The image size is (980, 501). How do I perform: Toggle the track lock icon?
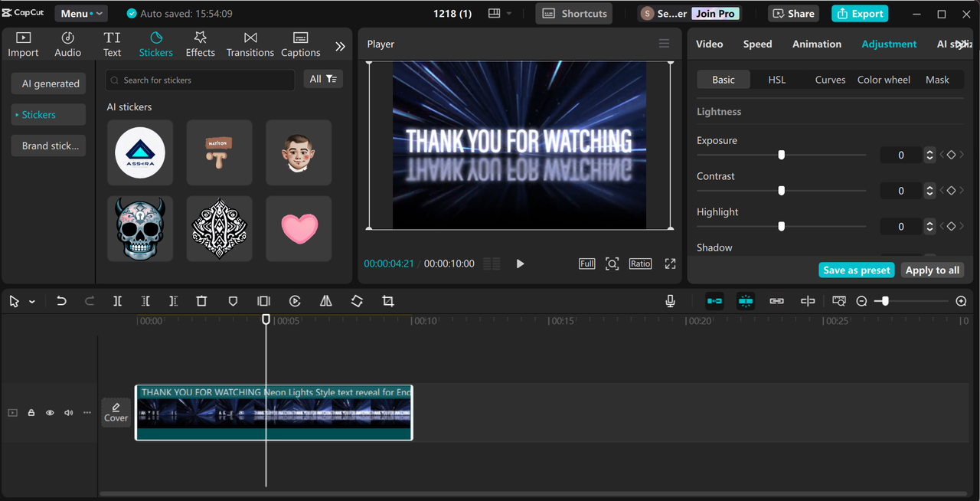31,413
